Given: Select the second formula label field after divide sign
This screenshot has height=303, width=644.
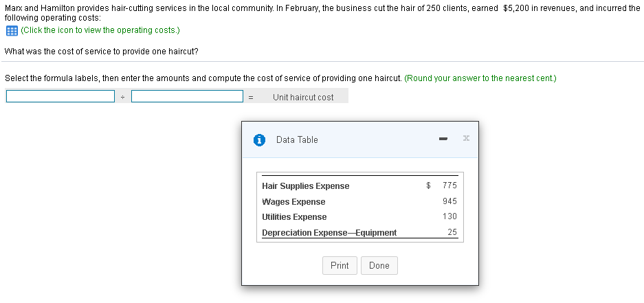Looking at the screenshot, I should (x=187, y=96).
